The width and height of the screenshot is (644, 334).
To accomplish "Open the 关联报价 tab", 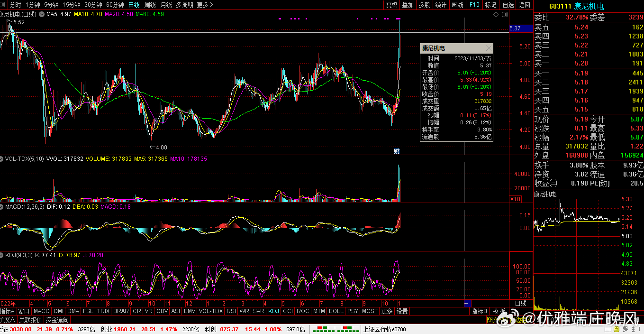I will [31, 320].
